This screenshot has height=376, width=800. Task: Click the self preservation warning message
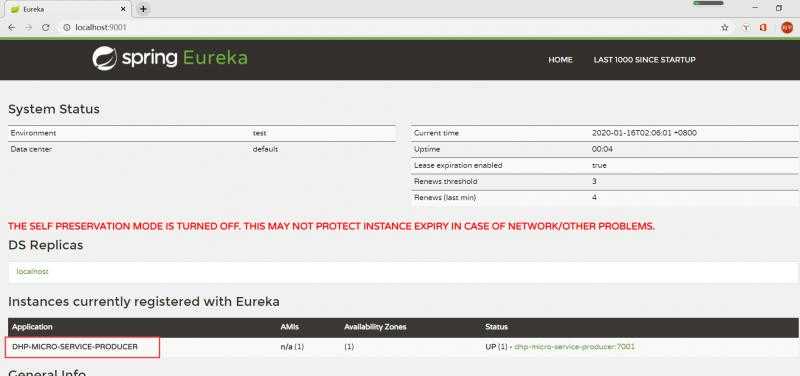pos(331,226)
